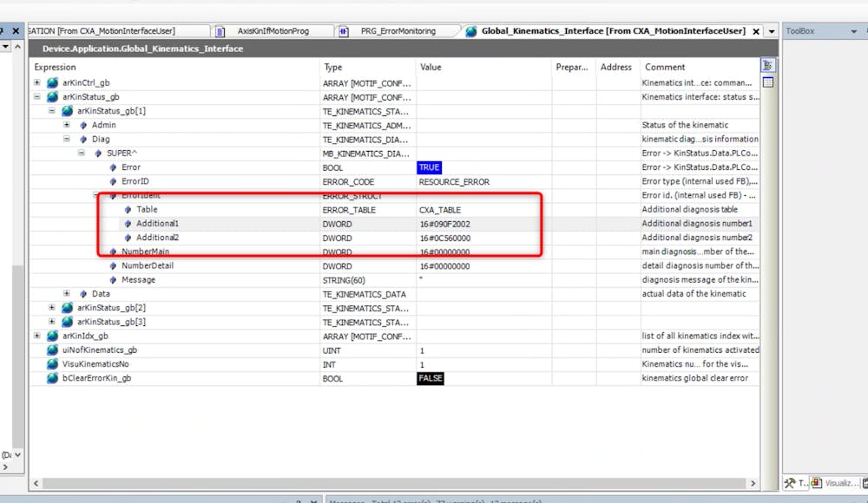868x503 pixels.
Task: Toggle the TRUE value of the Error variable
Action: [x=430, y=167]
